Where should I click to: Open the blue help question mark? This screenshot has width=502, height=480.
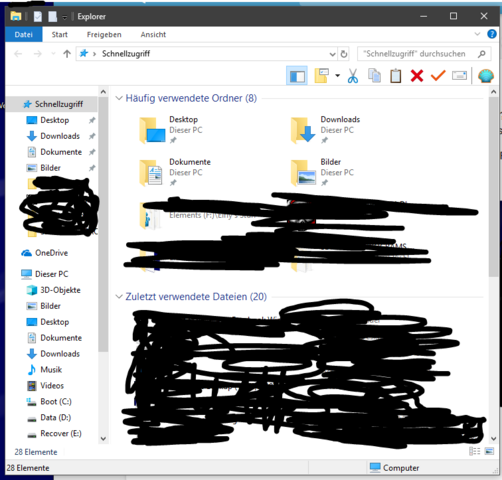tap(492, 34)
